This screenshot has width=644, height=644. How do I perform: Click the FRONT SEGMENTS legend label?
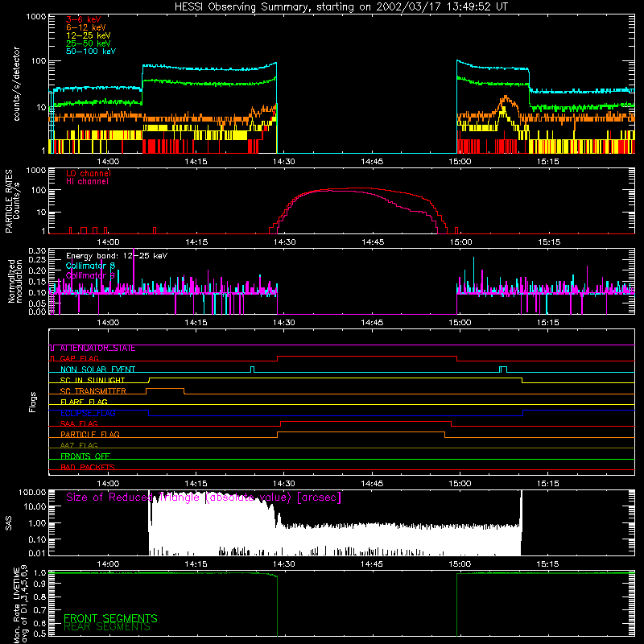[x=110, y=618]
